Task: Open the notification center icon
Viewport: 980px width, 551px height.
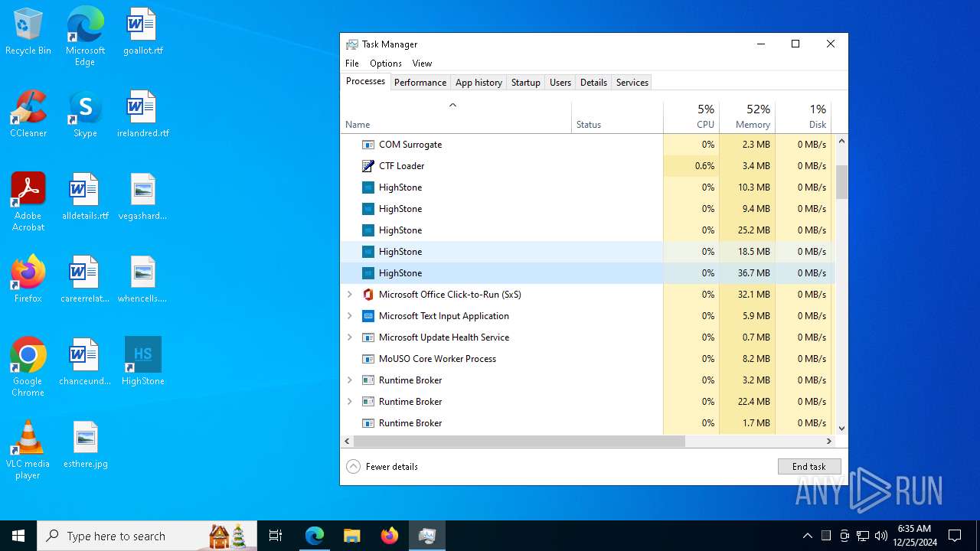Action: click(x=955, y=536)
